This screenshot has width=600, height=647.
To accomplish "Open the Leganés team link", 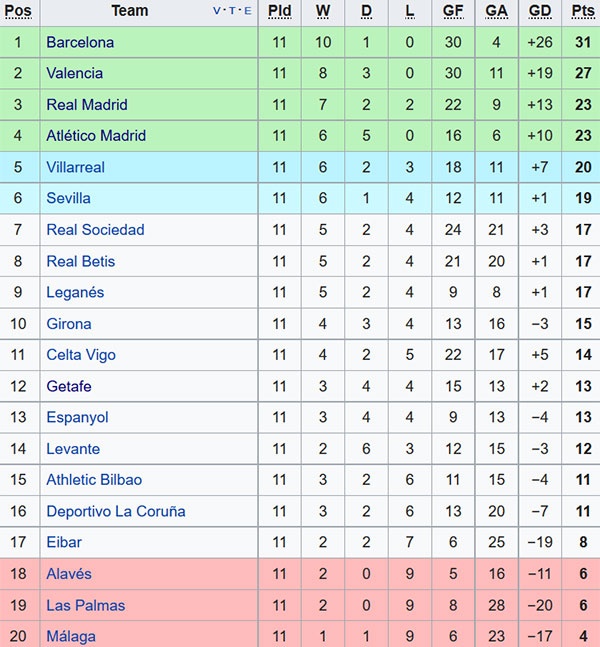I will pyautogui.click(x=75, y=292).
